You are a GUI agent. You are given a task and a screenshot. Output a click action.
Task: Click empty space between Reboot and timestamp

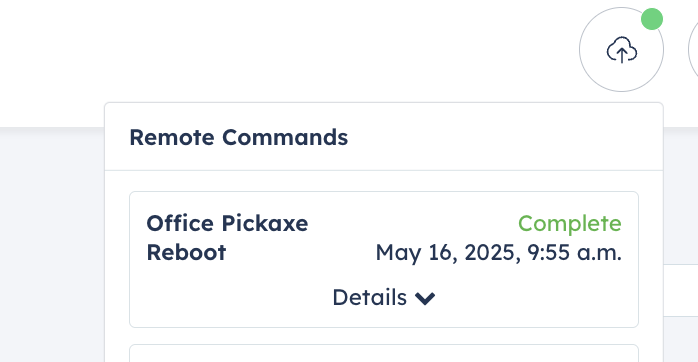click(300, 253)
